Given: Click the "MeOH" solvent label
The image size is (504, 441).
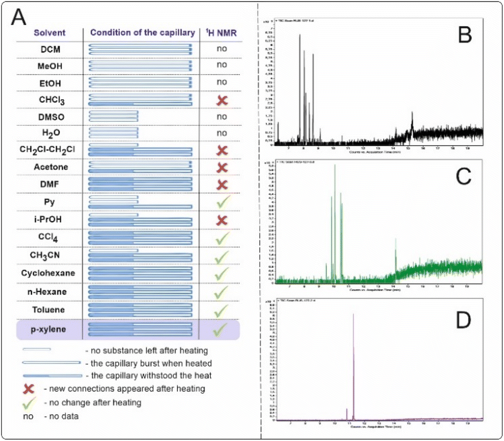Looking at the screenshot, I should coord(50,66).
